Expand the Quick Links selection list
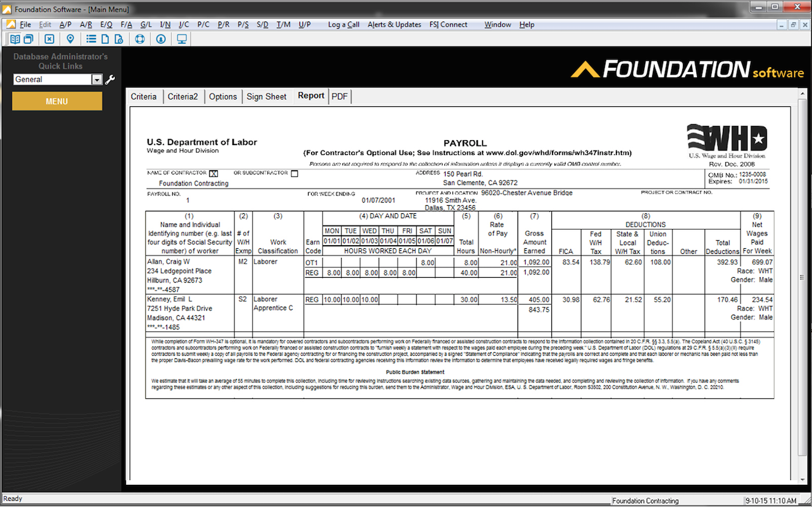Viewport: 812px width, 507px height. coord(98,79)
